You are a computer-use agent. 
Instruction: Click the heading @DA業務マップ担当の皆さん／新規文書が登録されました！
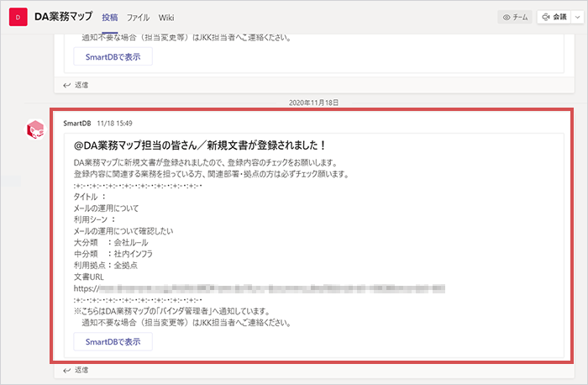click(200, 145)
